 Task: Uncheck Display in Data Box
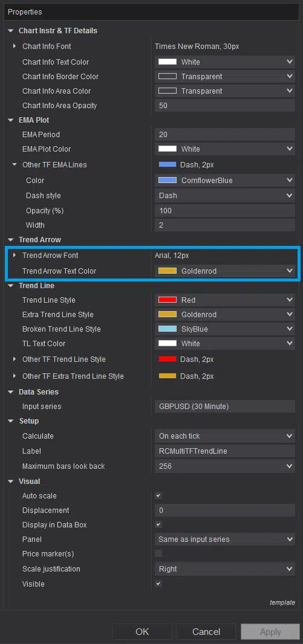(158, 524)
